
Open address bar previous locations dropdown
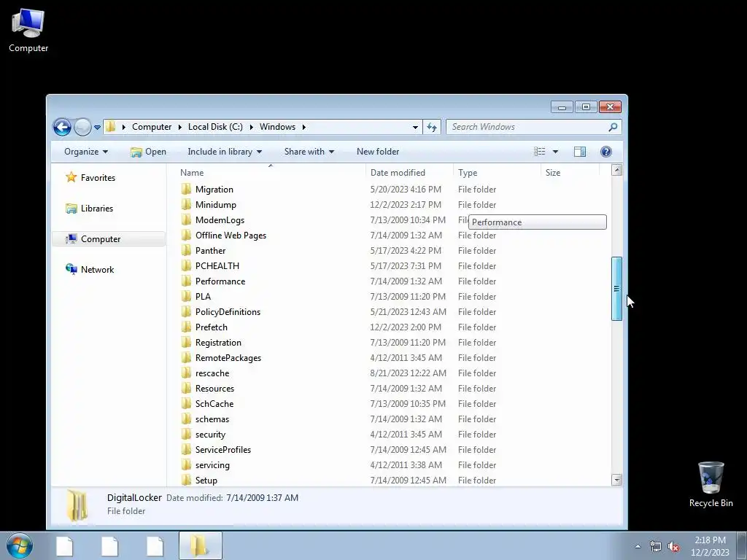point(415,127)
